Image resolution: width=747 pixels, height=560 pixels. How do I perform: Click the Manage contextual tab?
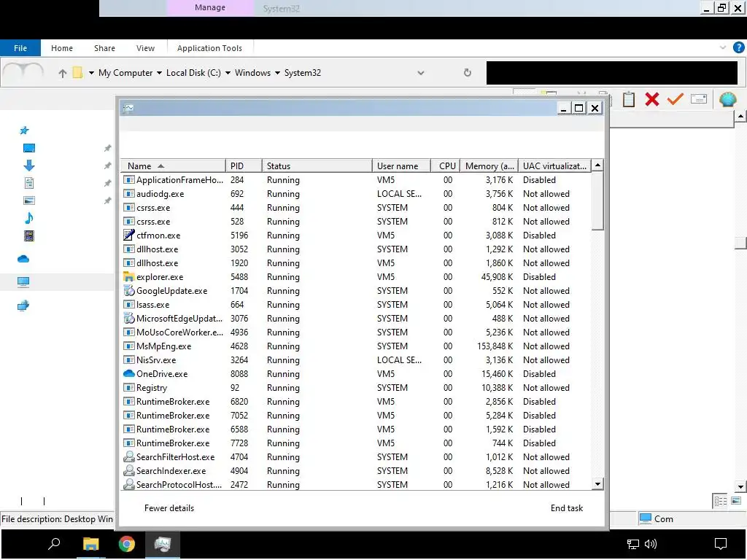tap(210, 7)
